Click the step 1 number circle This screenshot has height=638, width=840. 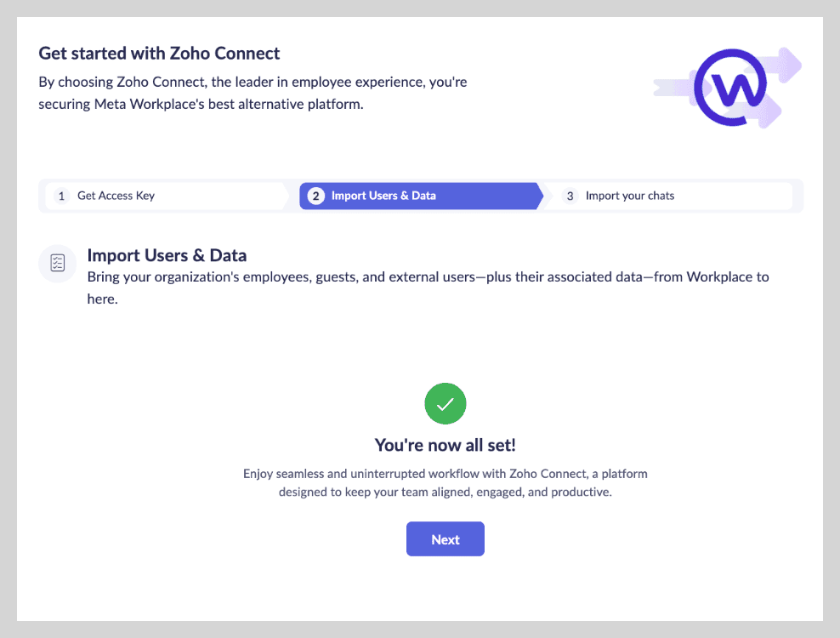61,196
